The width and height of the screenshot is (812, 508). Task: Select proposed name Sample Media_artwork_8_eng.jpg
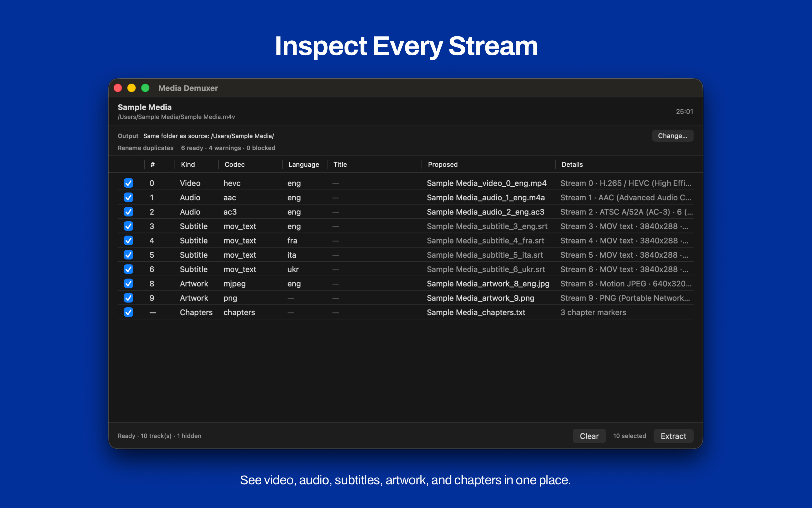(x=488, y=284)
